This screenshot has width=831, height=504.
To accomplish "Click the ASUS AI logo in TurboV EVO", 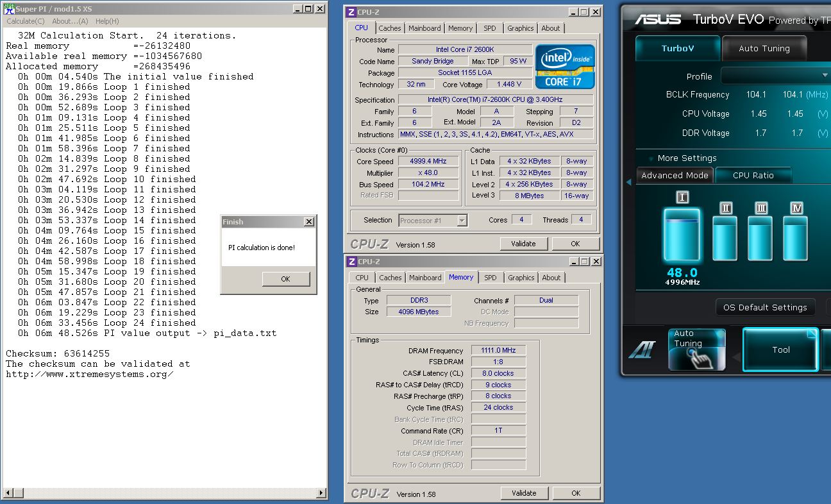I will point(642,350).
